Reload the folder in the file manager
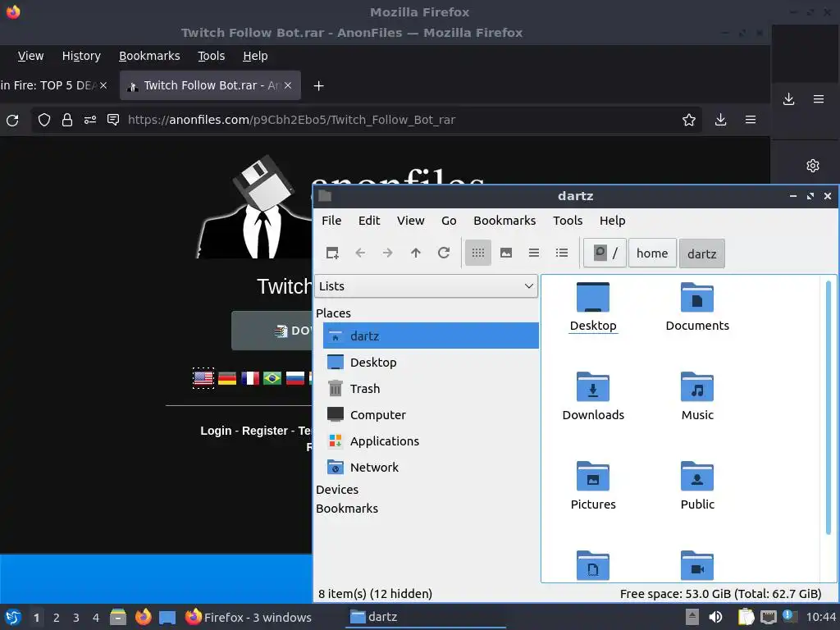 [x=444, y=253]
